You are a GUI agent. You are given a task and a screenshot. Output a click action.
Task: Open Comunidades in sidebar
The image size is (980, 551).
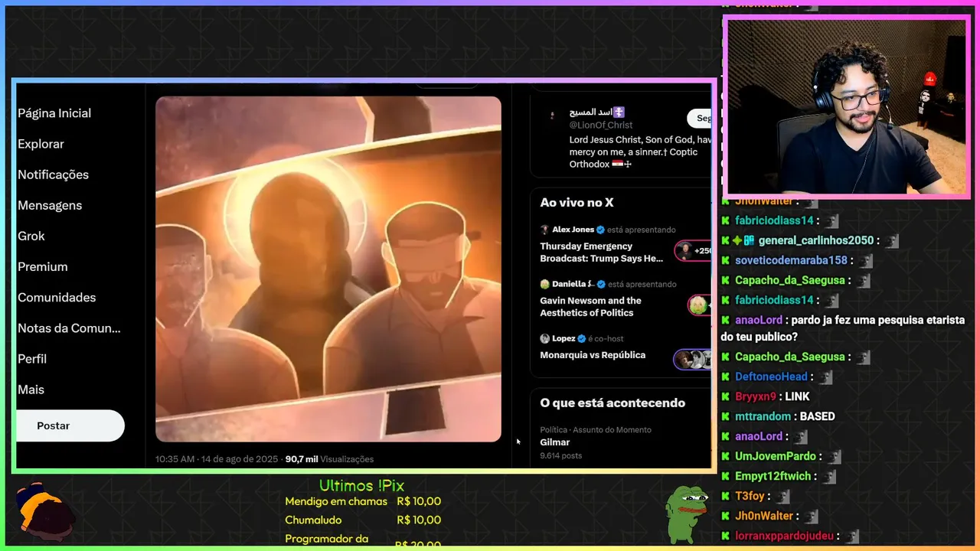(x=57, y=297)
